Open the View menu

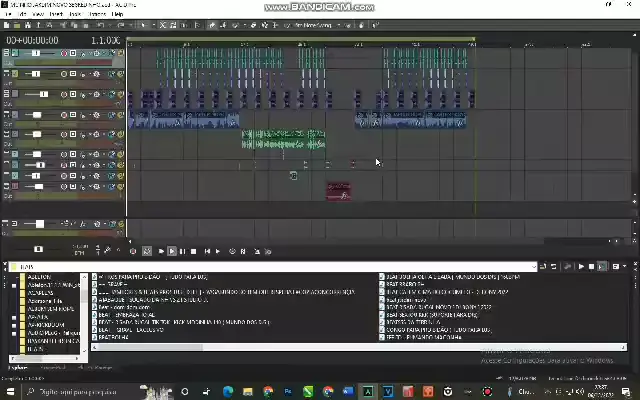coord(38,14)
